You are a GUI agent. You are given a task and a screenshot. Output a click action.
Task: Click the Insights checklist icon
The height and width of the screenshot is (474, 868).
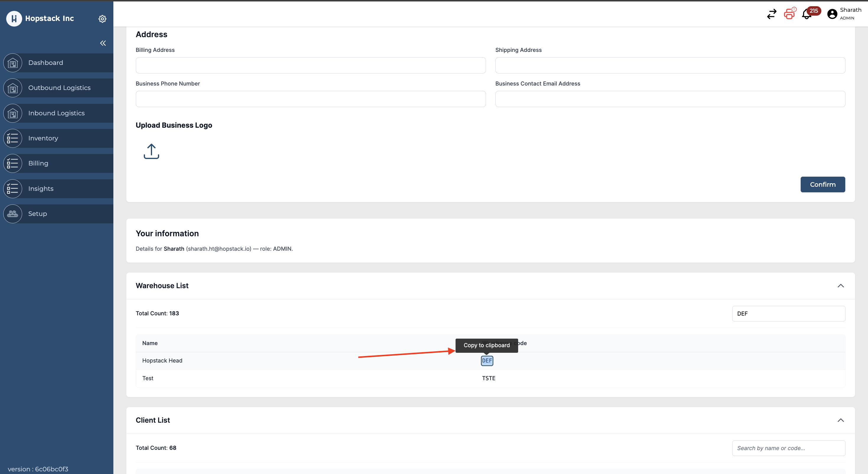click(x=13, y=189)
